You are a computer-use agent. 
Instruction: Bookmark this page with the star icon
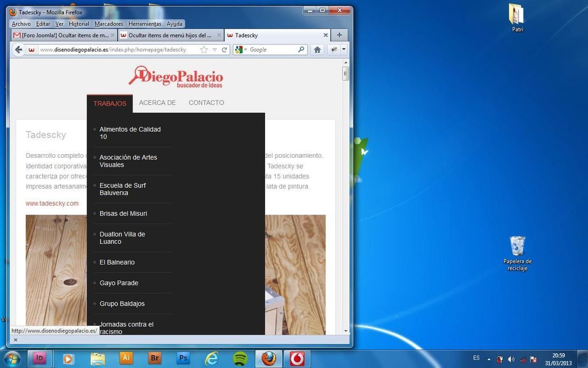(x=204, y=50)
